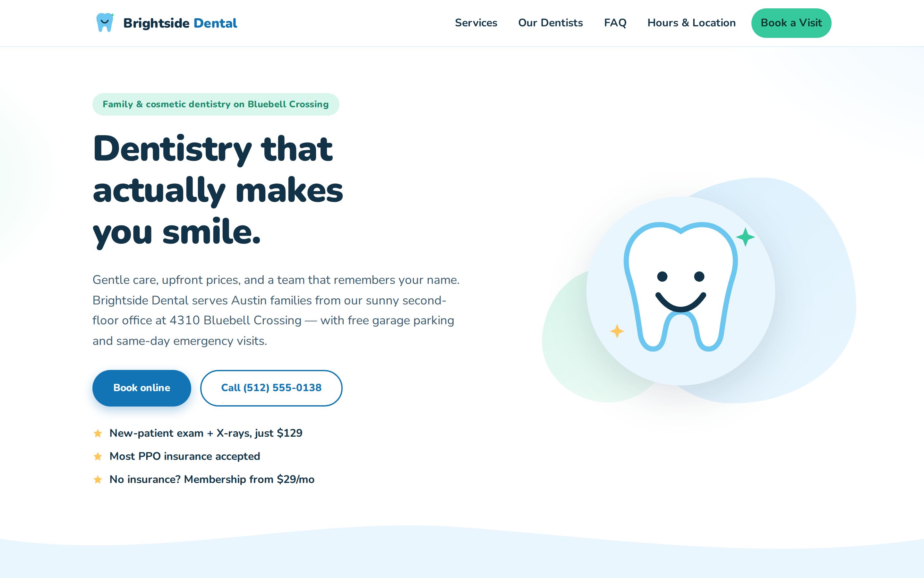Click the green Book a Visit button

click(x=791, y=23)
